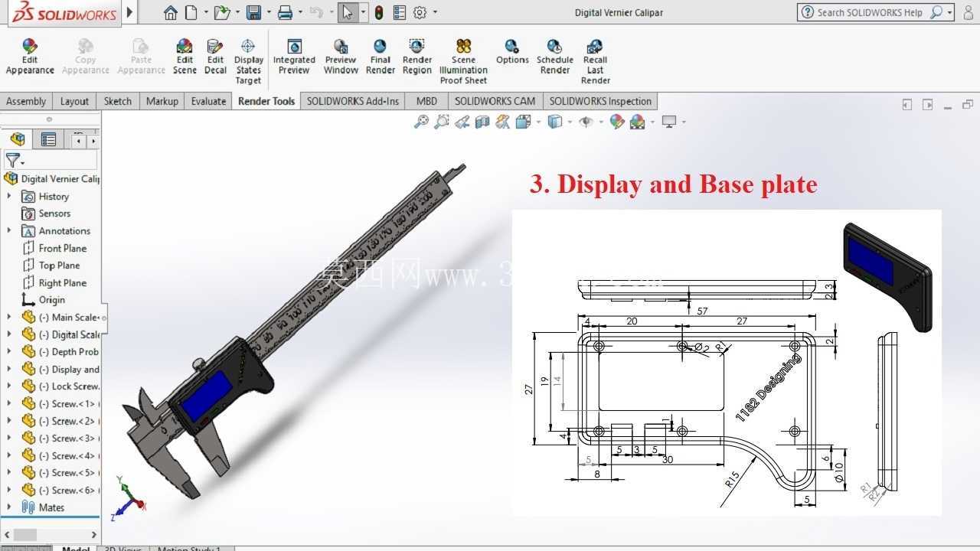Click the traffic light rebuild icon
980x551 pixels.
coord(379,12)
